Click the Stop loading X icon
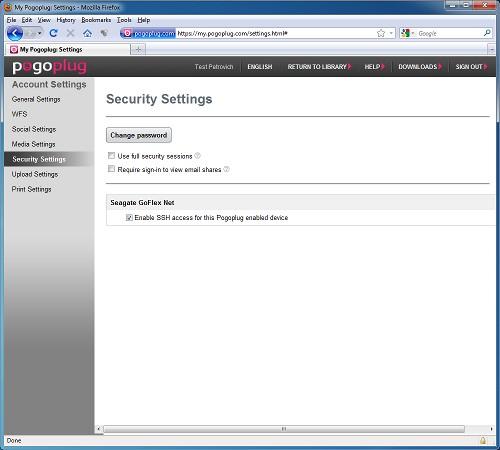This screenshot has height=450, width=500. 70,33
